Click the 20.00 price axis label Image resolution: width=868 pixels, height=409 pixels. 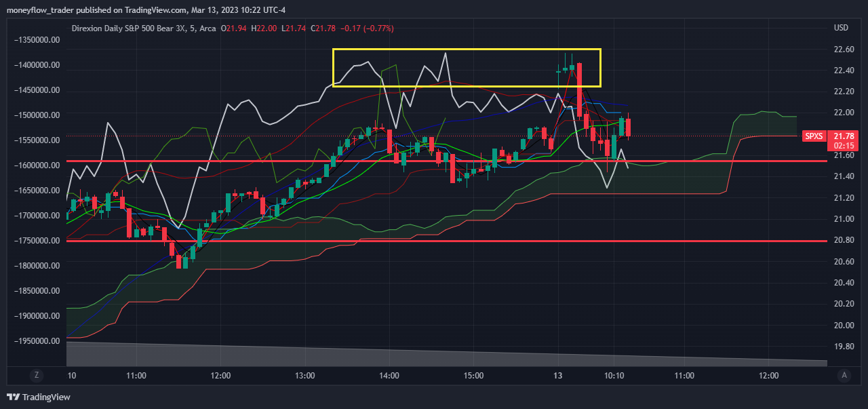coord(844,326)
